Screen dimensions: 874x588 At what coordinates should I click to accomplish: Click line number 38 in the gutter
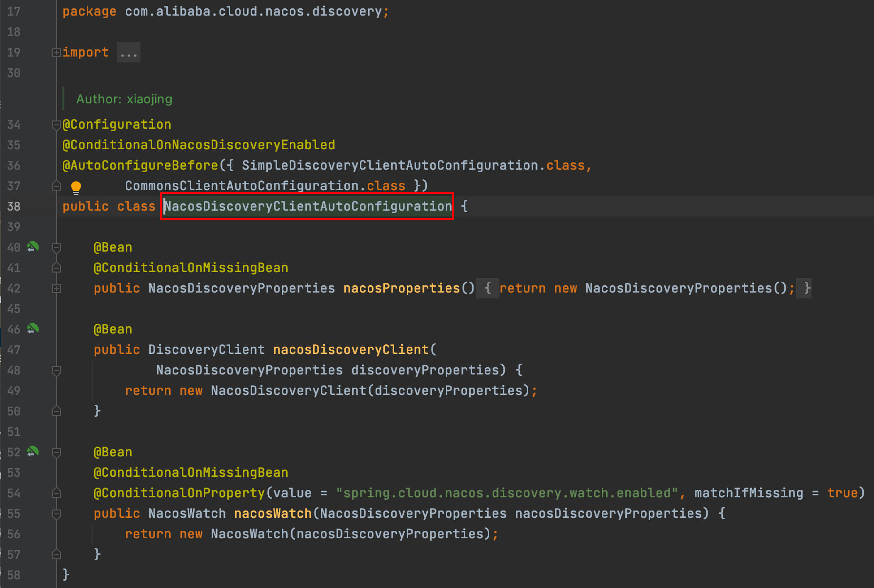click(x=14, y=206)
